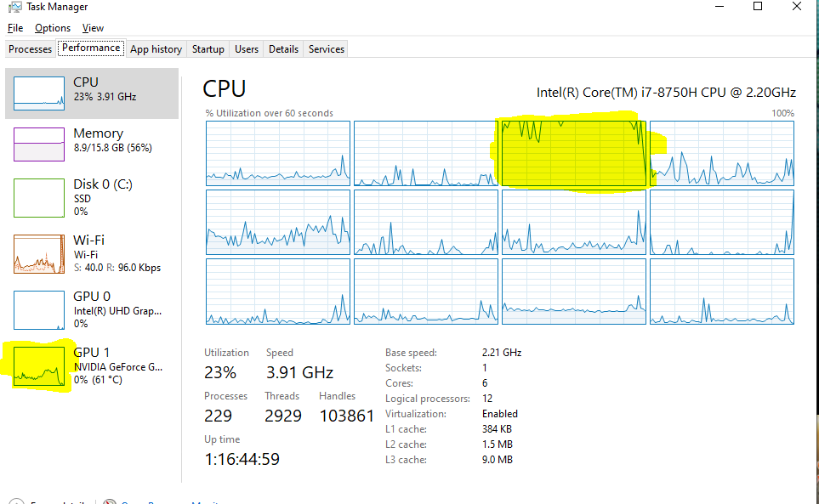
Task: Click the GPU 1 temperature 0% (61 °C) text
Action: pos(98,380)
